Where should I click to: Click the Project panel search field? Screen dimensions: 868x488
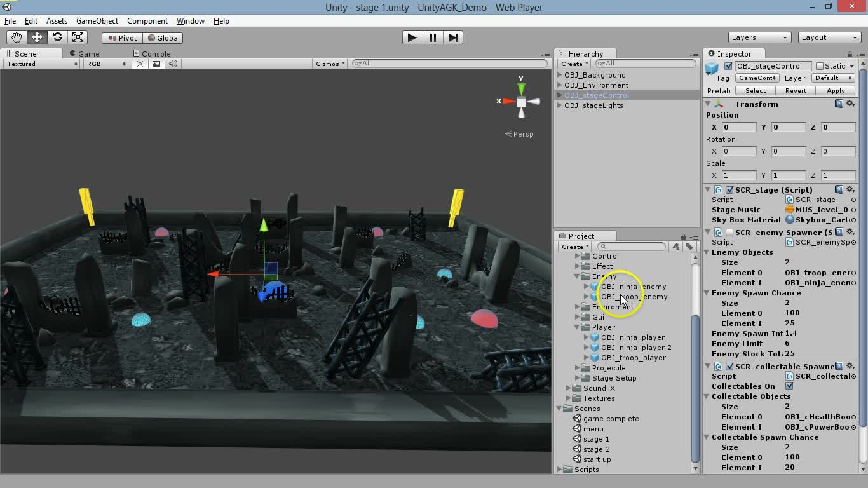[x=631, y=246]
